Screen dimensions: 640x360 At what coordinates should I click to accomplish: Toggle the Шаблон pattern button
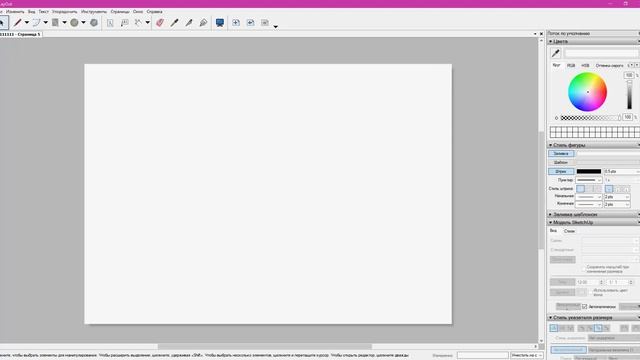coord(561,162)
